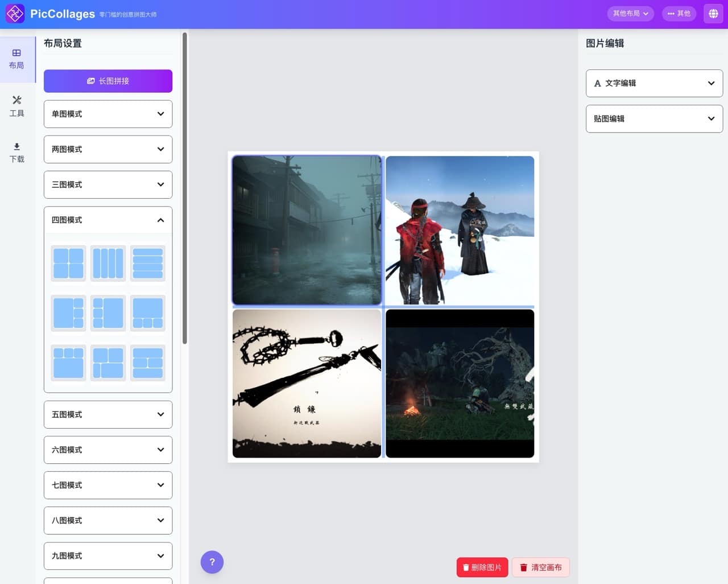Select the 2x2 grid four-image layout

(x=68, y=263)
